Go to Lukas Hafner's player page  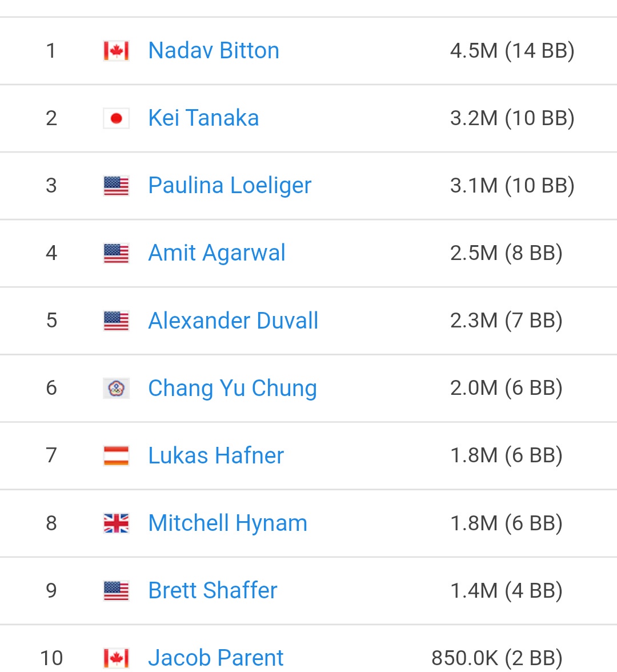215,456
